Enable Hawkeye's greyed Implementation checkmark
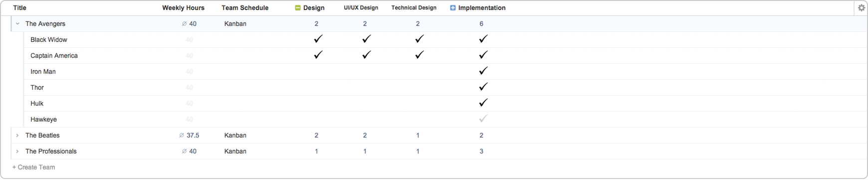Image resolution: width=868 pixels, height=187 pixels. tap(483, 119)
